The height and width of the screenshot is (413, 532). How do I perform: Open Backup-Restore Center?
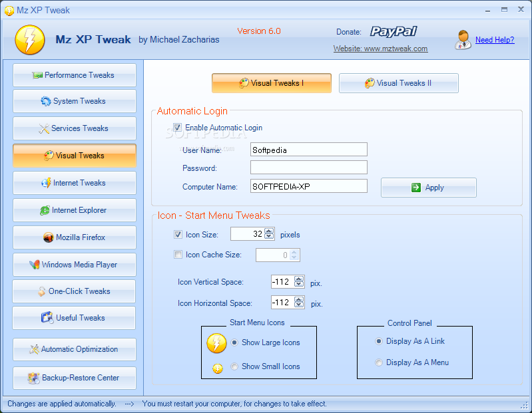[x=75, y=378]
